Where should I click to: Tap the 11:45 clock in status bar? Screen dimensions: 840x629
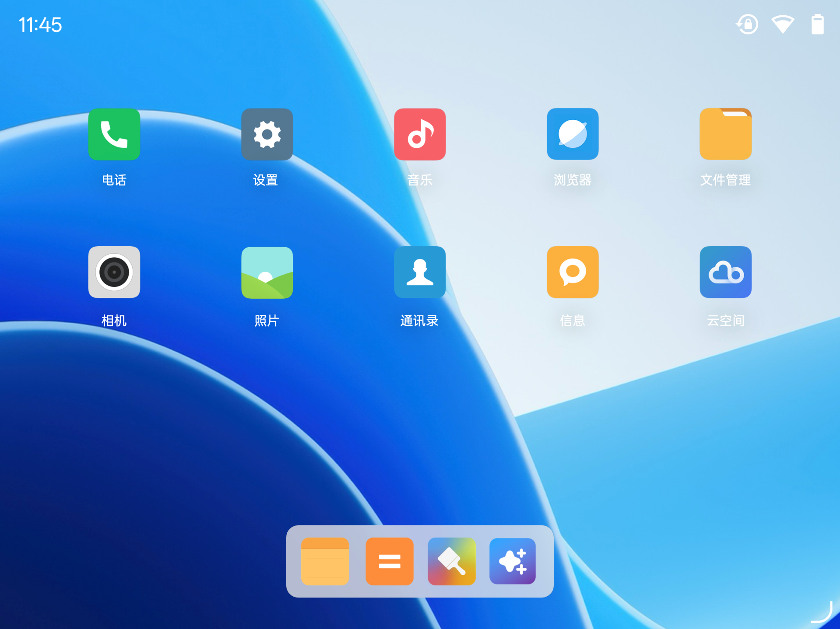(40, 25)
